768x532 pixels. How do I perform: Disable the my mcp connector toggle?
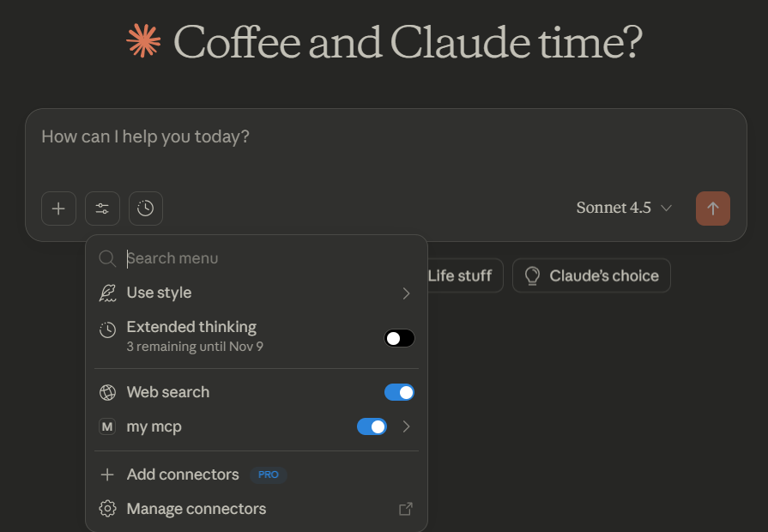click(372, 426)
